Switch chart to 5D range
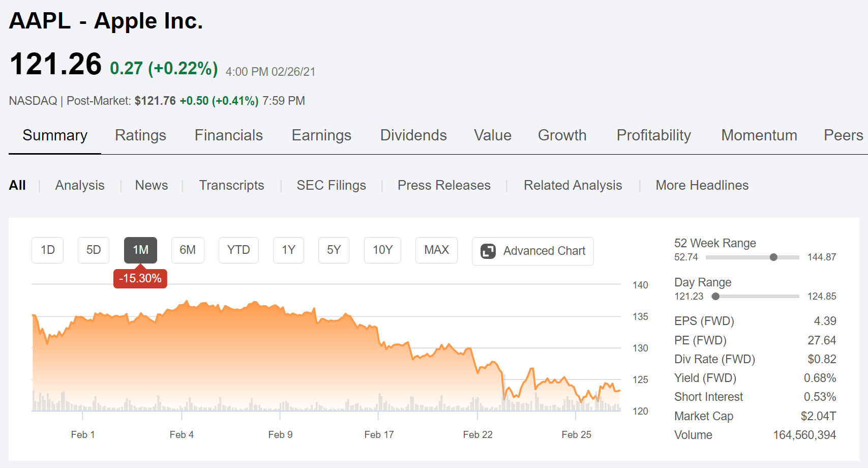Screen dimensions: 868x468 pyautogui.click(x=94, y=250)
